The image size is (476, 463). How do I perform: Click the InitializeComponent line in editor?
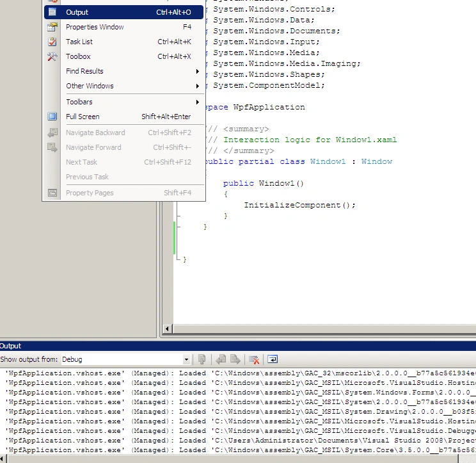pos(299,205)
